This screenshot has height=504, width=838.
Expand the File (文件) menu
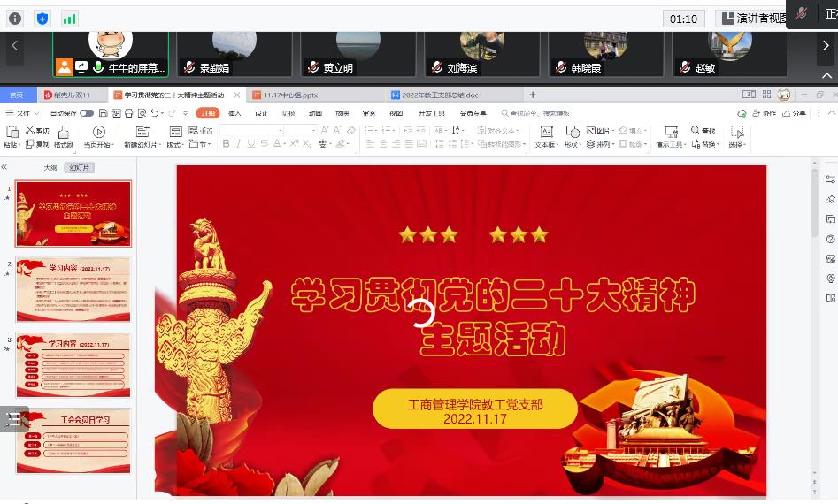tap(23, 113)
